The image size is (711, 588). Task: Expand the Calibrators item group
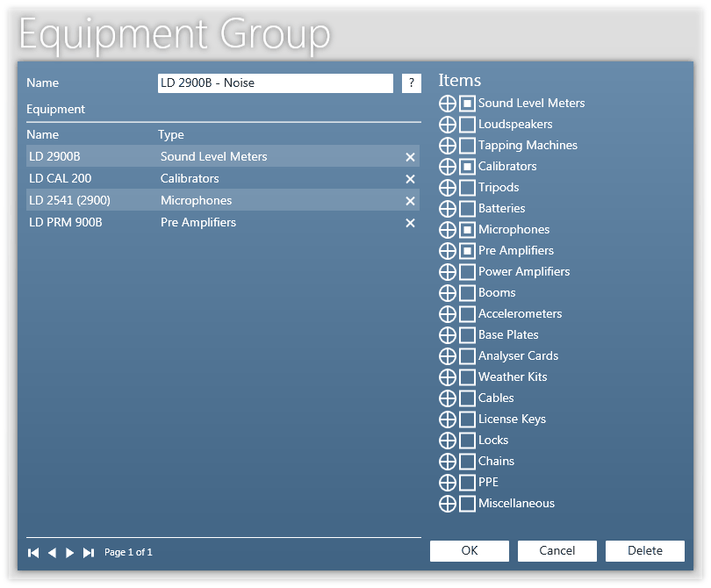pyautogui.click(x=448, y=167)
